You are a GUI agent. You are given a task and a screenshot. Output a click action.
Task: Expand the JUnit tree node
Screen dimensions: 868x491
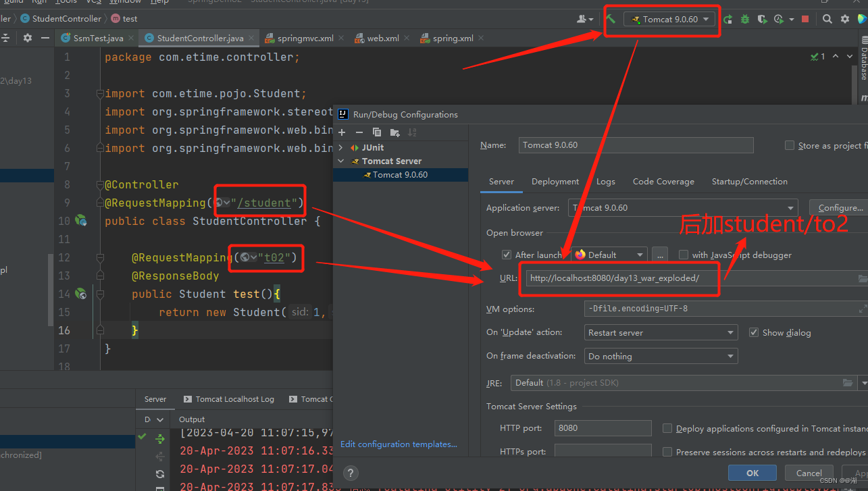(x=341, y=147)
